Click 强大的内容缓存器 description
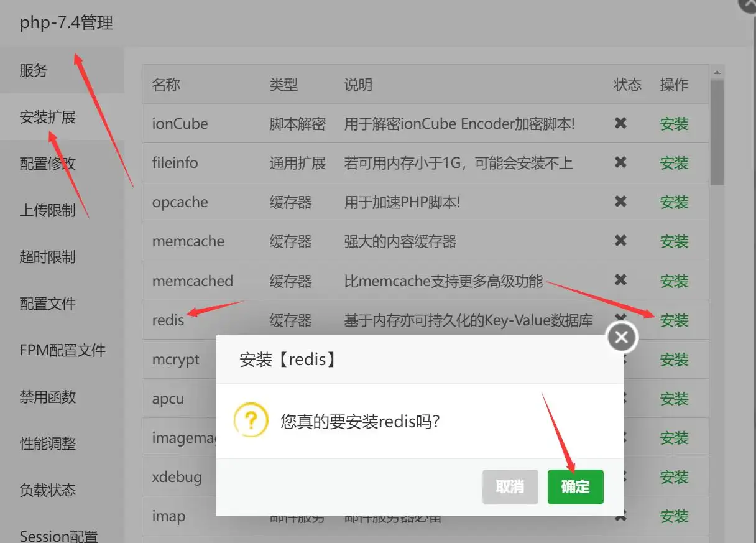Image resolution: width=756 pixels, height=543 pixels. click(400, 241)
